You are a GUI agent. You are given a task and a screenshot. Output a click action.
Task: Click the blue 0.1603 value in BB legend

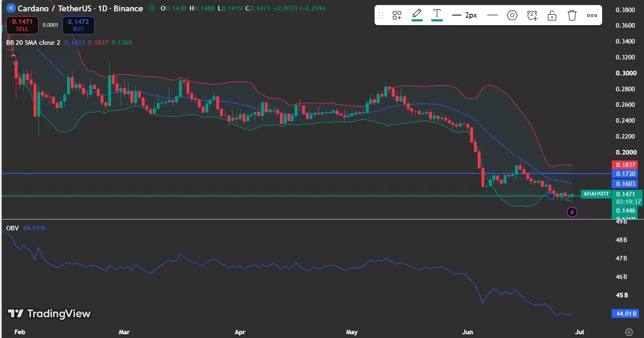click(75, 42)
